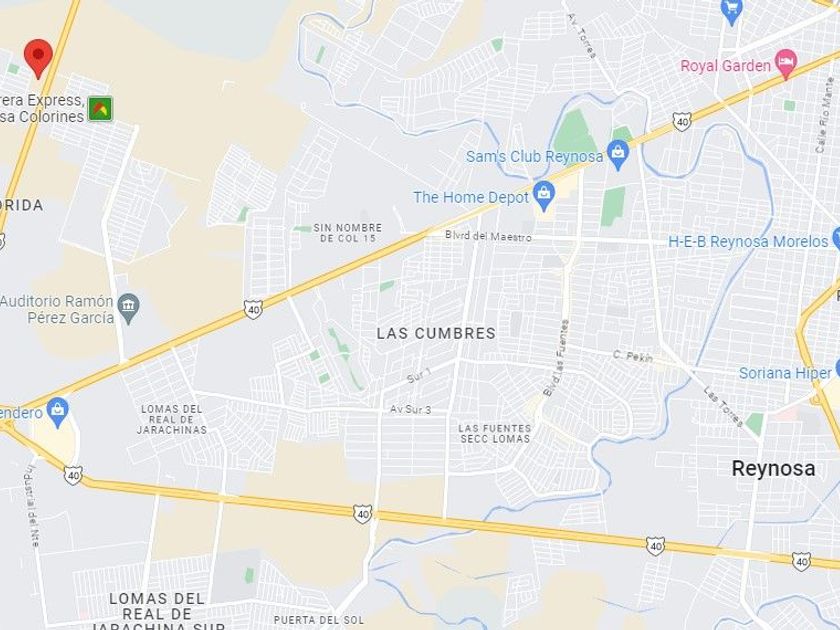
Task: Click the PUERTA DEL SOL area label
Action: click(x=318, y=620)
